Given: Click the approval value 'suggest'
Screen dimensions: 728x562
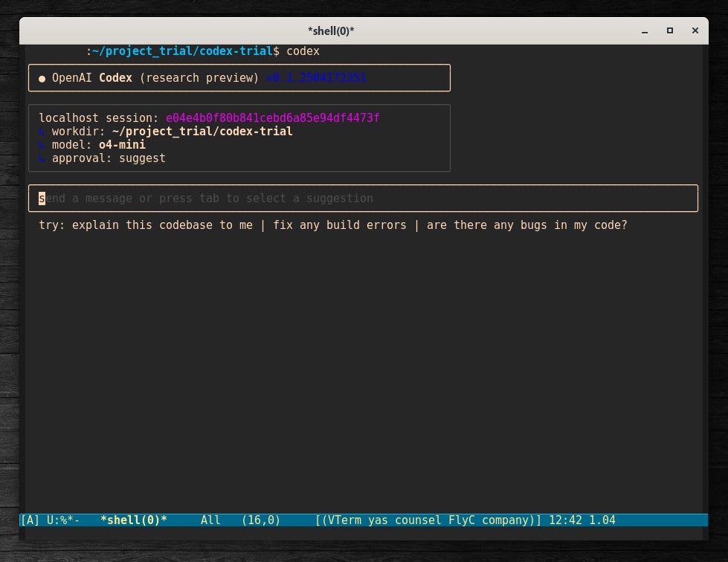Looking at the screenshot, I should click(142, 158).
